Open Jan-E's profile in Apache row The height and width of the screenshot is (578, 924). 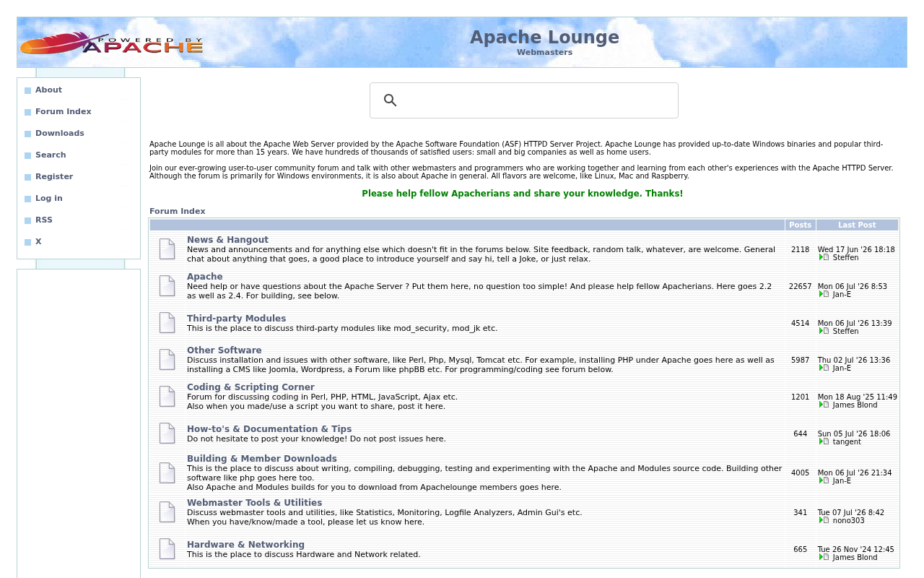(x=842, y=295)
